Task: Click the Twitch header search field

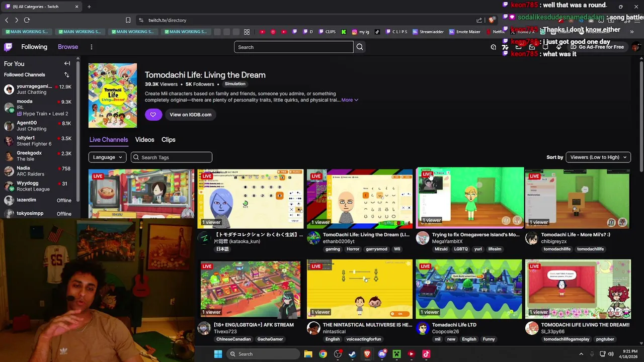Action: [294, 47]
